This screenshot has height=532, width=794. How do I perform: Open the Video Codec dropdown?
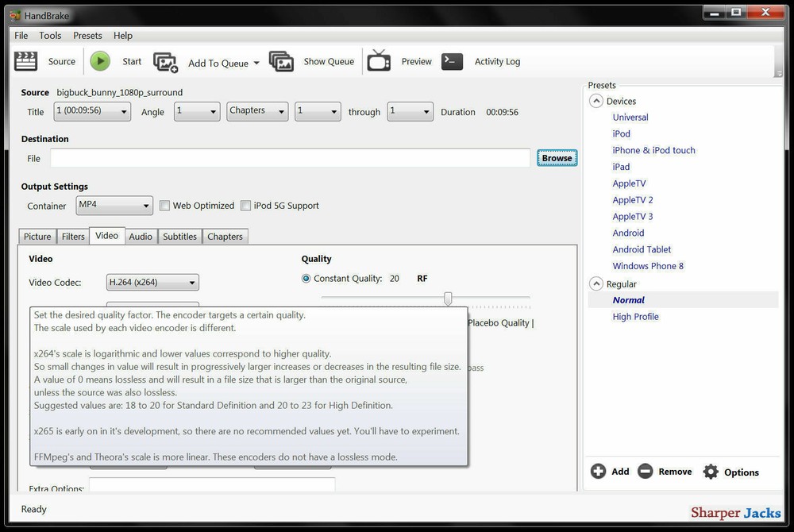click(x=152, y=282)
